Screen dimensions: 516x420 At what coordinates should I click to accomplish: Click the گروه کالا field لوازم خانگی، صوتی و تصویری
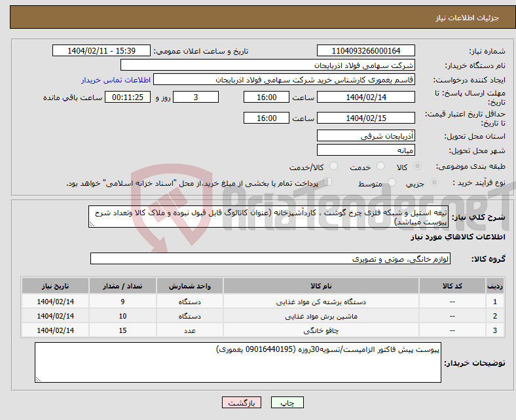coord(270,258)
